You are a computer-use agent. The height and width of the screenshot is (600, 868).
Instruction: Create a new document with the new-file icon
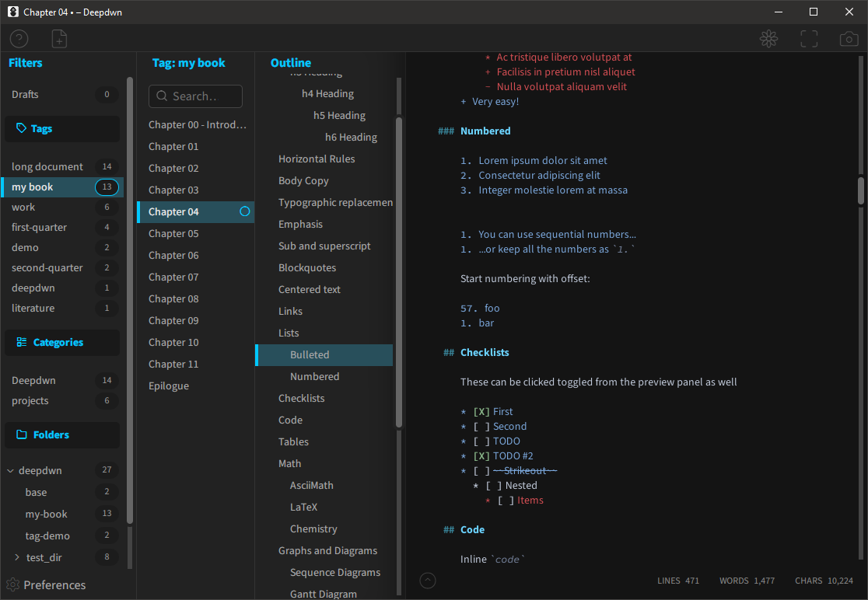pos(58,38)
